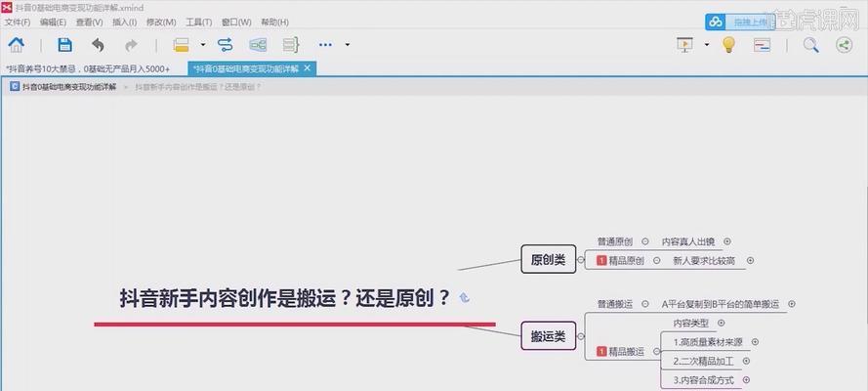Select the 搬运类 topic box
Screen dimensions: 868x391
[x=548, y=336]
